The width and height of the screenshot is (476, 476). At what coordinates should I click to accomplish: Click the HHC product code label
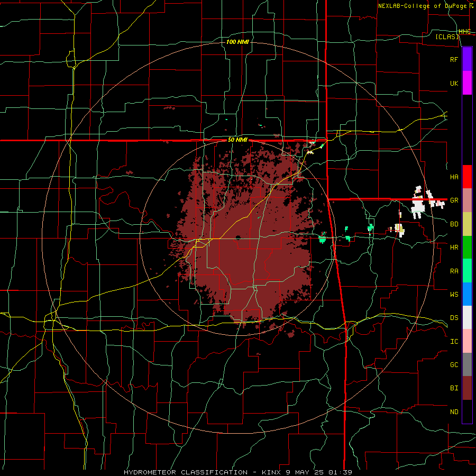coord(465,32)
